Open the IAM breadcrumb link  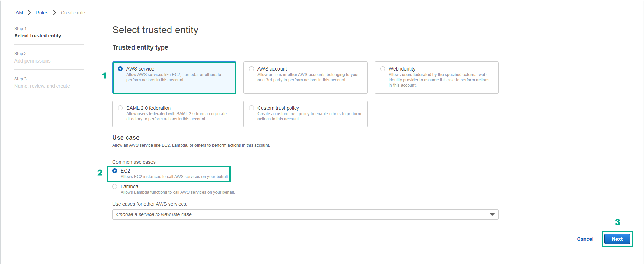[x=19, y=13]
